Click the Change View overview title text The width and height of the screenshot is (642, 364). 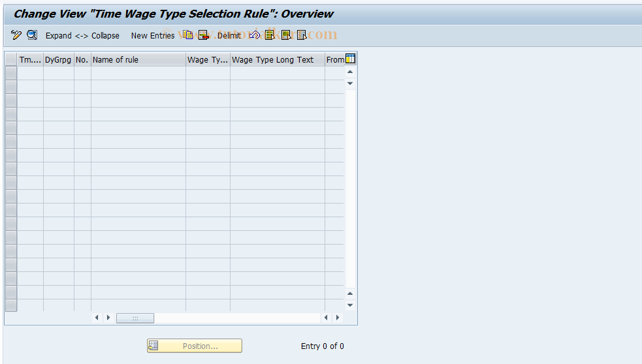pos(174,14)
